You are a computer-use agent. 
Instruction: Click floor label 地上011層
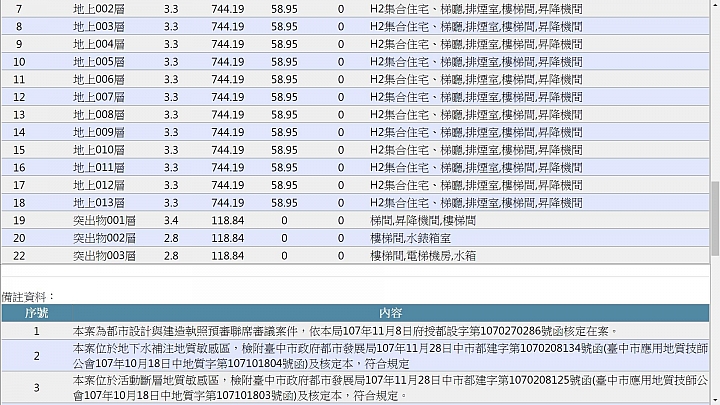(99, 167)
